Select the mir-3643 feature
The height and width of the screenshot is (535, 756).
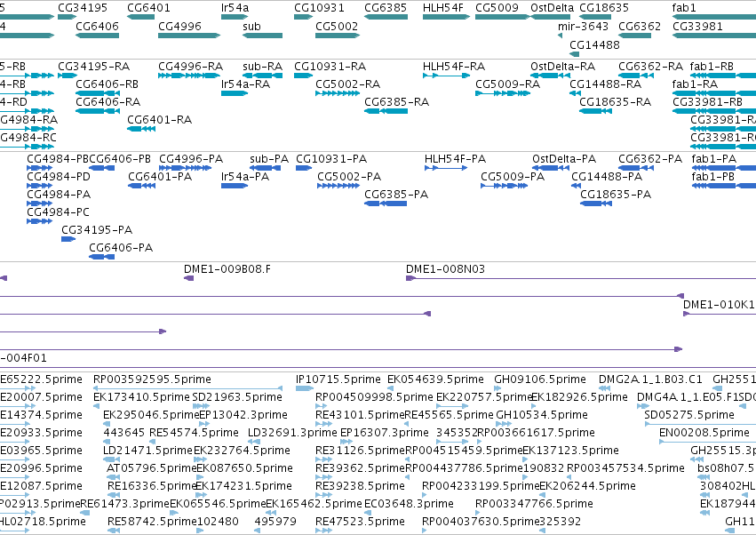tap(561, 36)
